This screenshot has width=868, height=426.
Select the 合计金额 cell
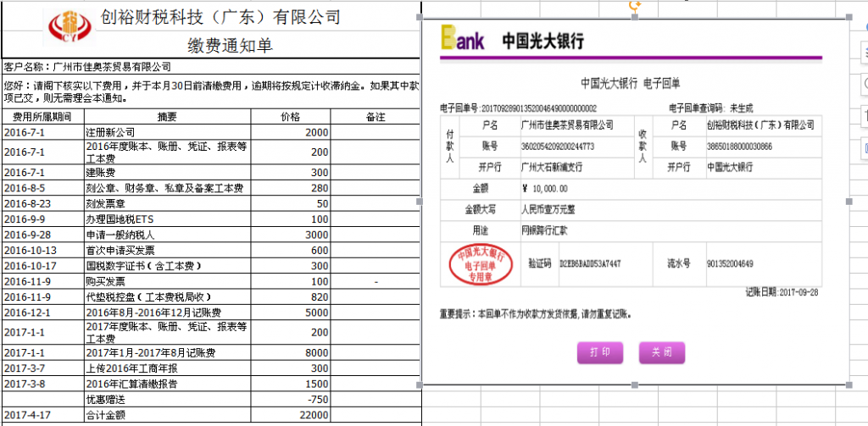(168, 414)
